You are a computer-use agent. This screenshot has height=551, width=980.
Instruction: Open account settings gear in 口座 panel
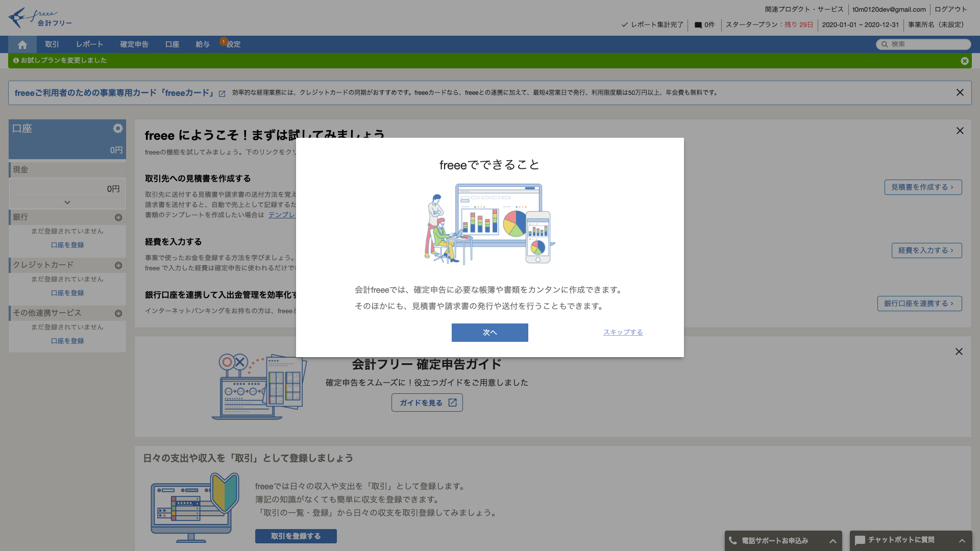pyautogui.click(x=118, y=128)
